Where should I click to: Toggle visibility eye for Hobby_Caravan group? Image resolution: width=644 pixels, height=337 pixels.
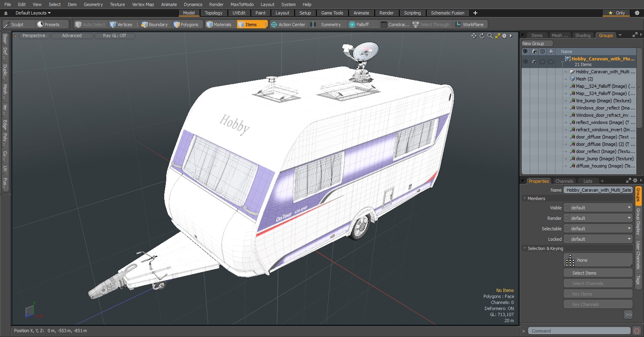click(x=525, y=62)
